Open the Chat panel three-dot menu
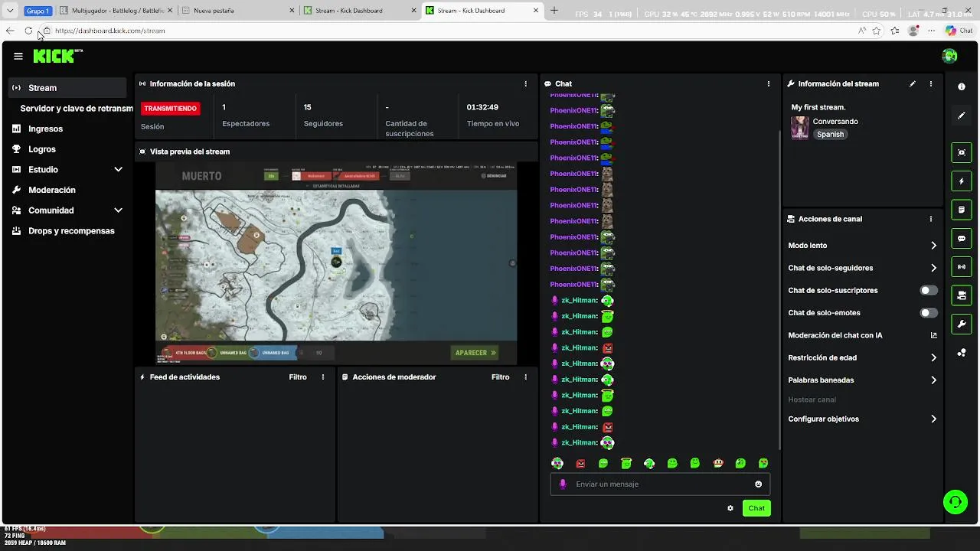Screen dimensions: 980x551 [x=768, y=84]
